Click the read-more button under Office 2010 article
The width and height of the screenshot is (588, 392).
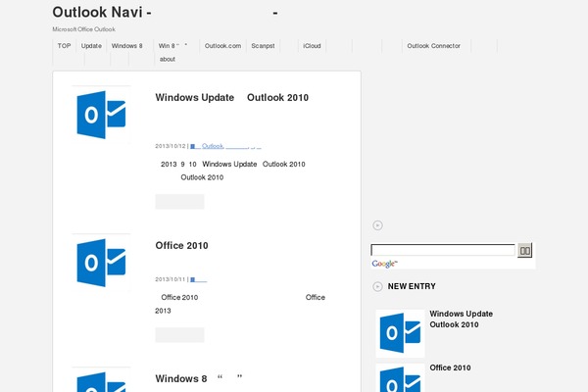pyautogui.click(x=179, y=334)
